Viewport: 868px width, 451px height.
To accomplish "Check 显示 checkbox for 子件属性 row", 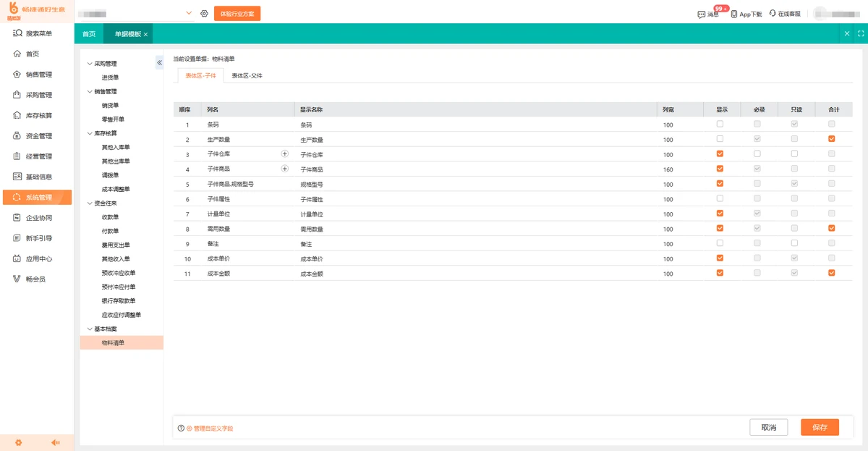I will (720, 198).
